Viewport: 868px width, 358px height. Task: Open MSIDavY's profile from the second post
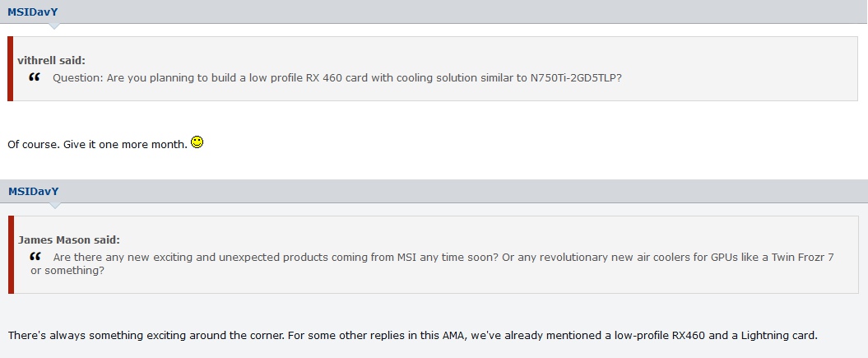(33, 192)
